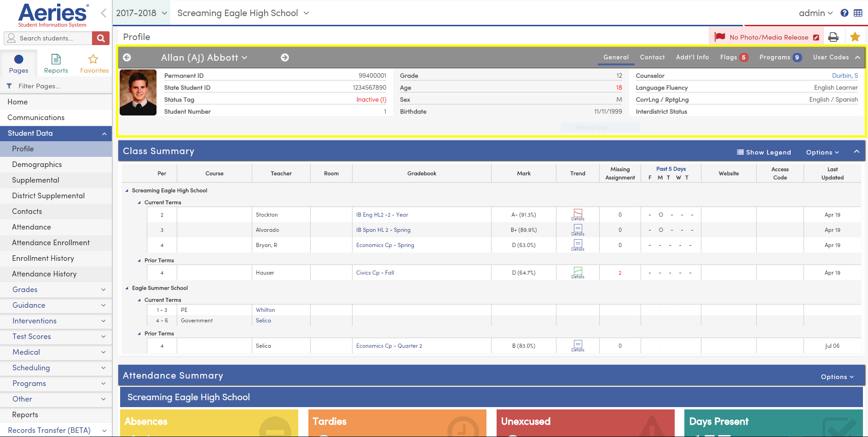This screenshot has width=868, height=437.
Task: Go to next student with right arrow
Action: tap(285, 57)
